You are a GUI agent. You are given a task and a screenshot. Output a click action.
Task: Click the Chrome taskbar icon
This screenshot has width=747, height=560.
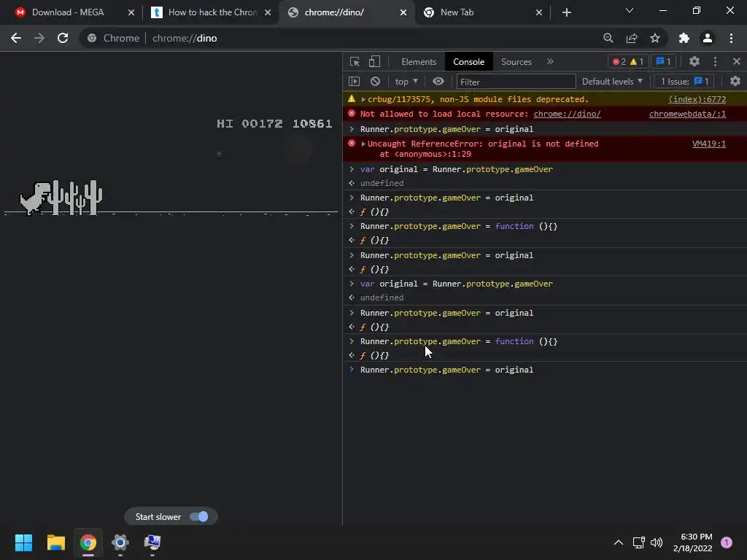click(x=88, y=542)
